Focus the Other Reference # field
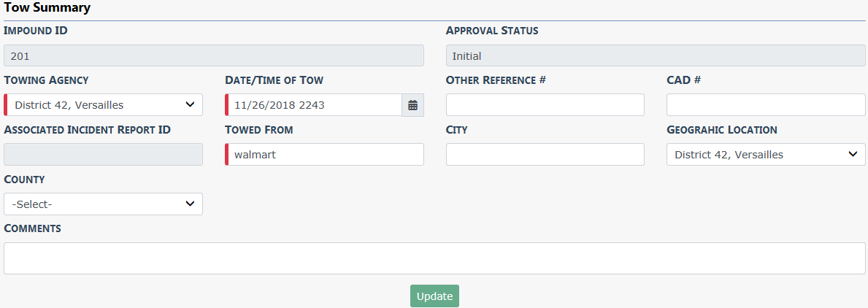 [x=545, y=105]
